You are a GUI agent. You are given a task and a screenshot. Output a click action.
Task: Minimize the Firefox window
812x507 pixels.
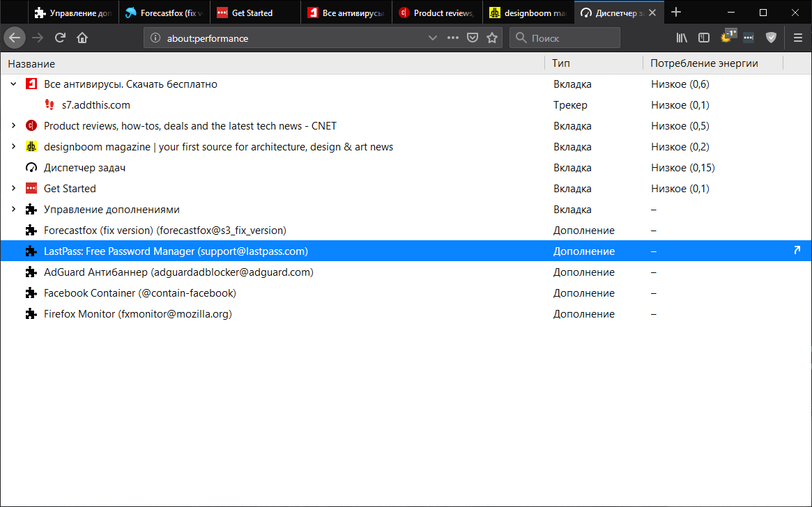730,13
